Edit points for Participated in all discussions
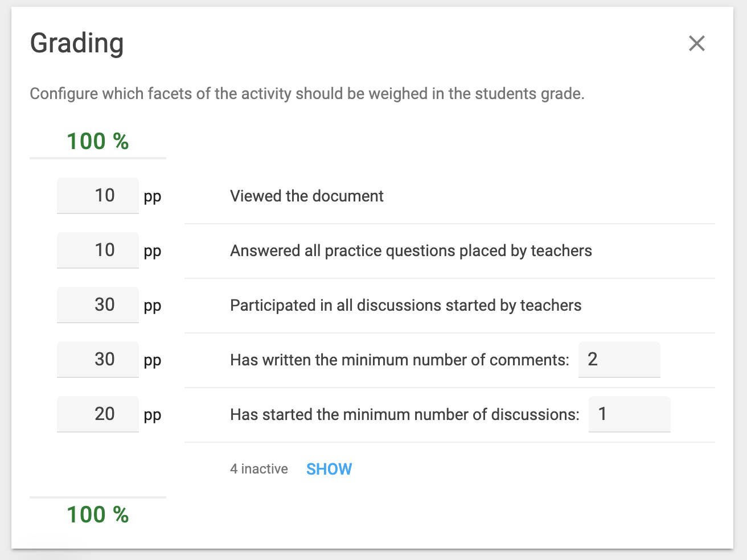The image size is (747, 560). [x=98, y=305]
